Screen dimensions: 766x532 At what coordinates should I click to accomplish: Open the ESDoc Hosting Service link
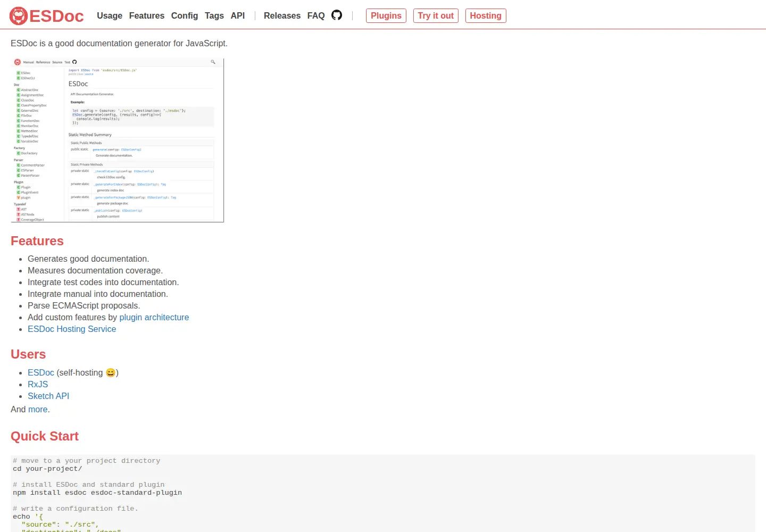pyautogui.click(x=72, y=329)
